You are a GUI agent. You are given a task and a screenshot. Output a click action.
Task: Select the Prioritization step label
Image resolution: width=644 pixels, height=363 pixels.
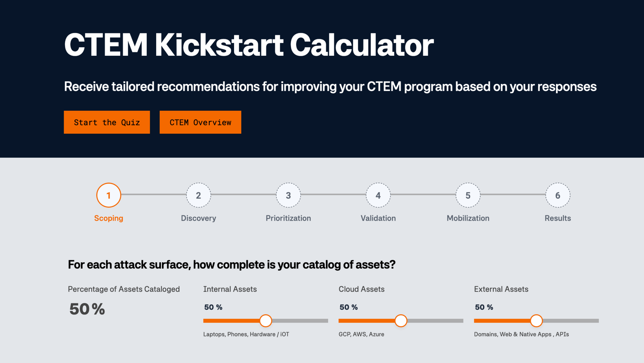288,218
